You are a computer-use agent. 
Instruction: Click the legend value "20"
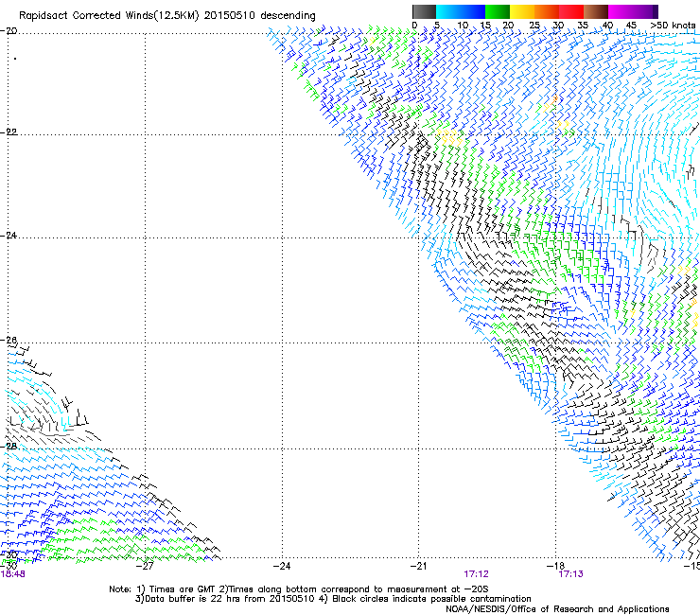(508, 26)
